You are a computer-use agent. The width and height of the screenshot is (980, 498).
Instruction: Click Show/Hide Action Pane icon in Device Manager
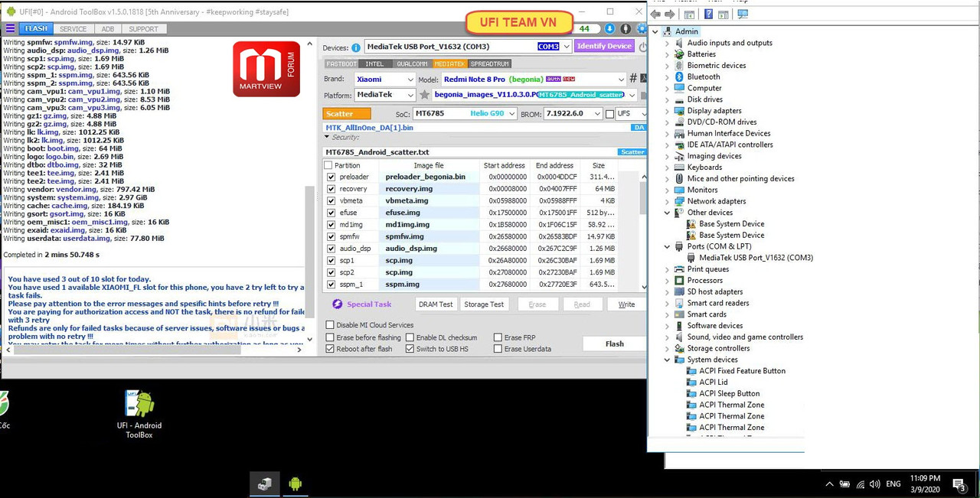click(724, 15)
